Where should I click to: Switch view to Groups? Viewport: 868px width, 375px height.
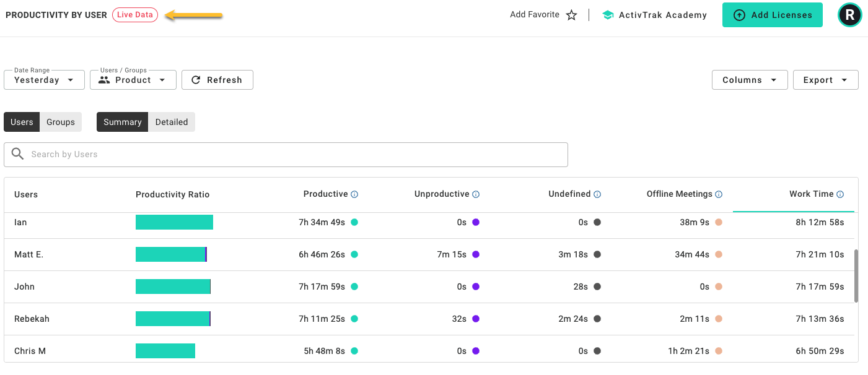(x=61, y=122)
